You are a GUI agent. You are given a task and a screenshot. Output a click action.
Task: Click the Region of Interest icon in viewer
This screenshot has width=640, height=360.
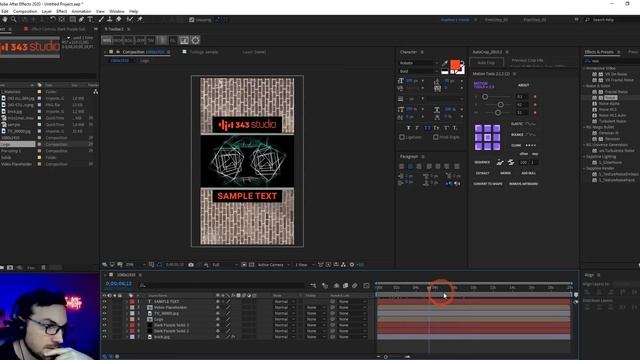[244, 265]
